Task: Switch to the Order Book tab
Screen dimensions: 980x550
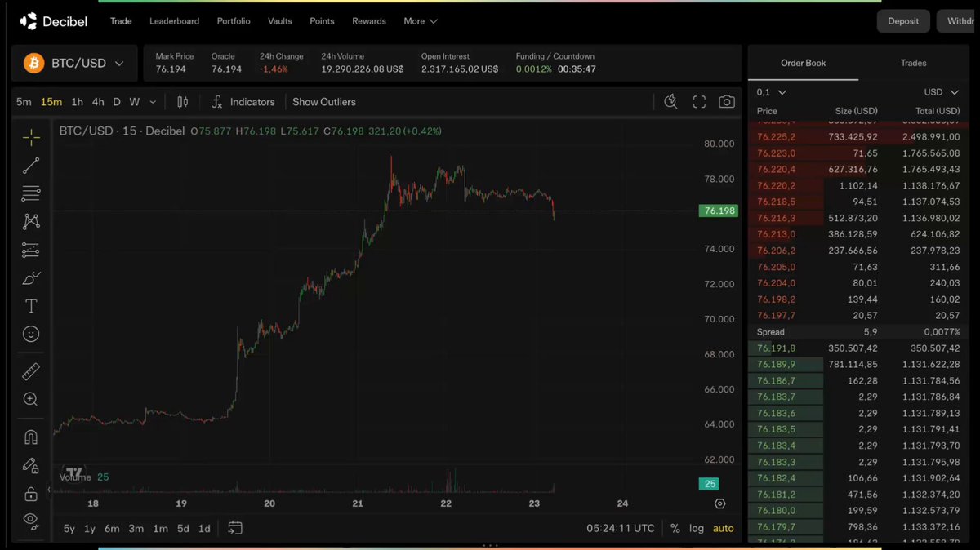Action: click(x=804, y=63)
